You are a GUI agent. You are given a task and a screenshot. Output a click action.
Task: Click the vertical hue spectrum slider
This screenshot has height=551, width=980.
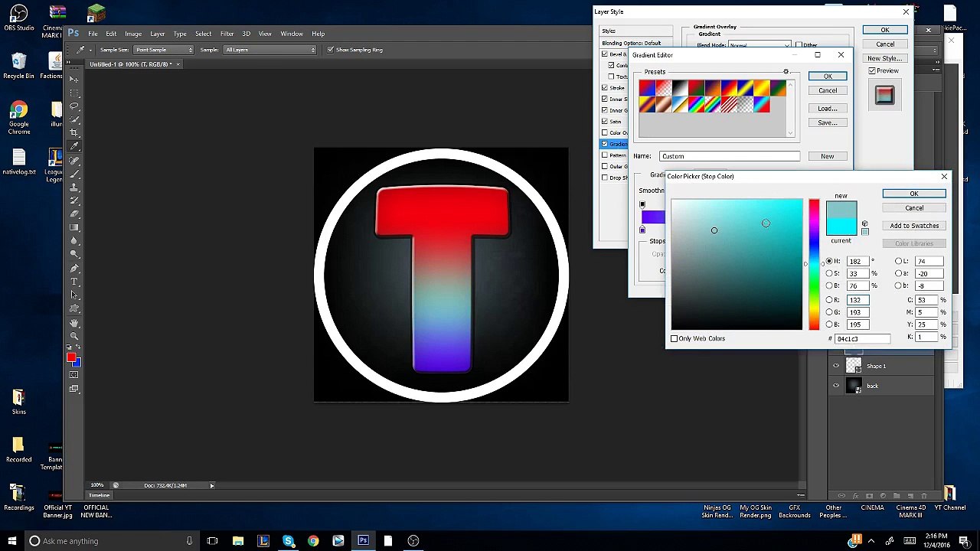(x=814, y=265)
